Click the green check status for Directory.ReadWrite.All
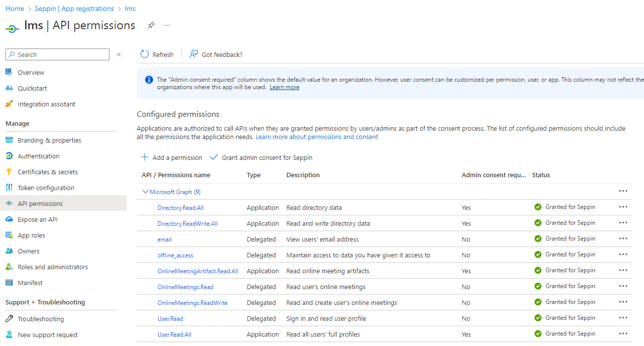644x346 pixels. pyautogui.click(x=538, y=223)
